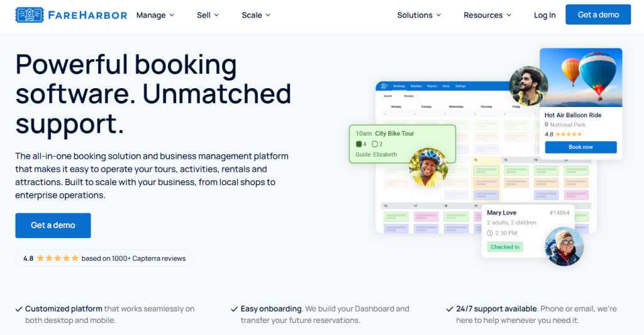Click the clock icon beside 2:30 PM
The height and width of the screenshot is (335, 644).
coord(489,233)
